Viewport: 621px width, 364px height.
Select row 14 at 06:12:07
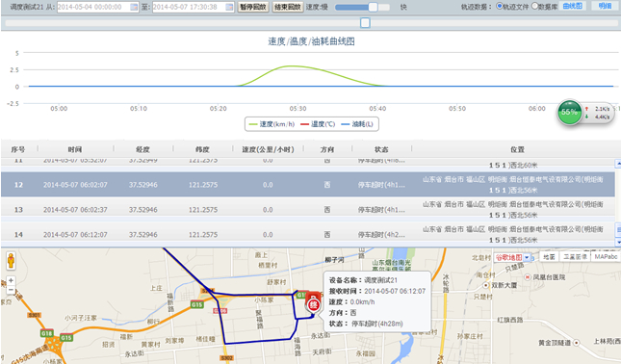coord(308,233)
